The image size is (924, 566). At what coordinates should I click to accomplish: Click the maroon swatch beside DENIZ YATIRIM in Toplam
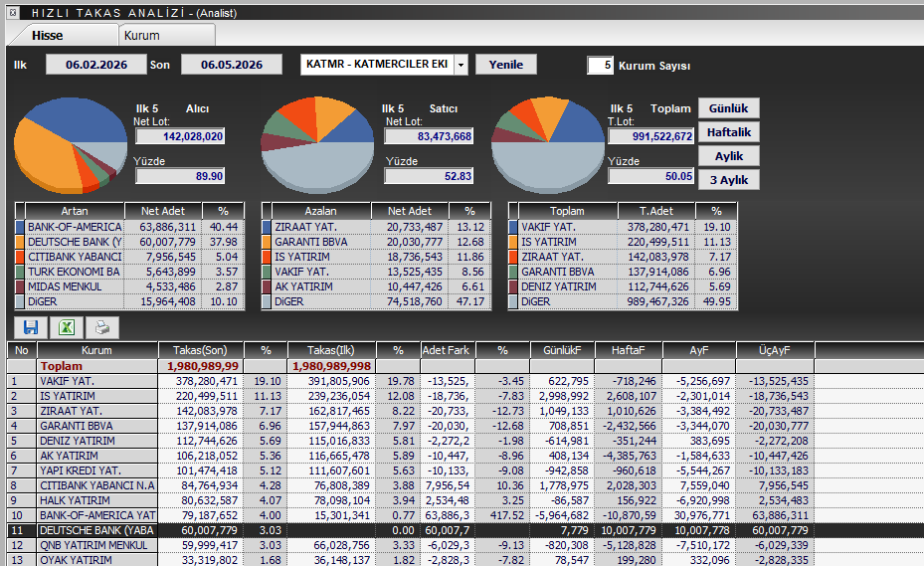[x=512, y=286]
